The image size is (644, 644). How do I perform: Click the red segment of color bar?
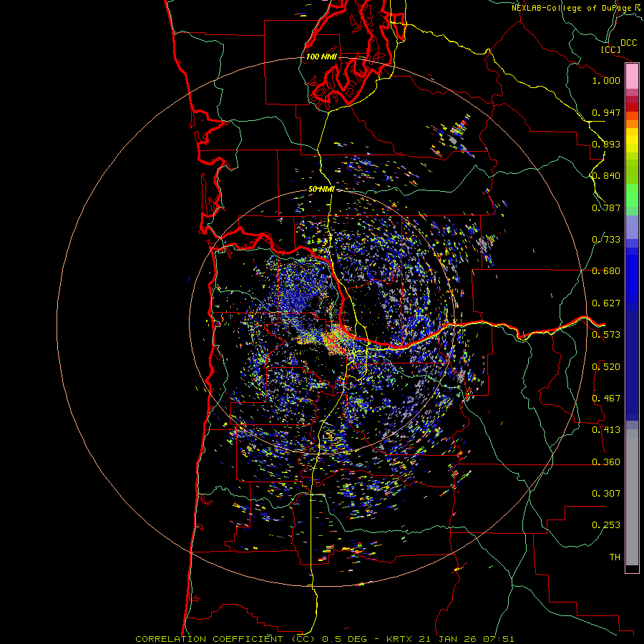tap(632, 107)
